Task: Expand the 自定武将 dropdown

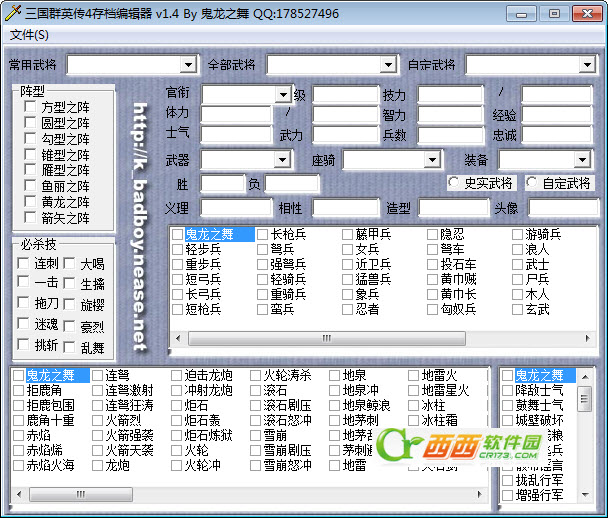Action: [x=587, y=64]
